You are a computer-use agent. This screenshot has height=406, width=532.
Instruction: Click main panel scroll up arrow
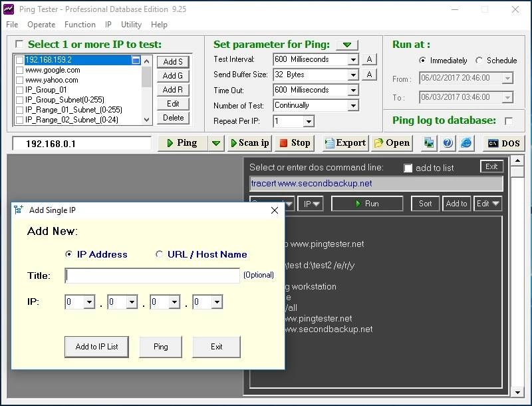point(518,160)
